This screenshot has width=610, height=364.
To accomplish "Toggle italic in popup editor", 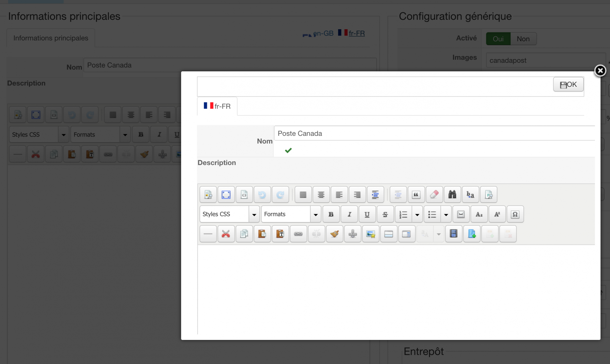I will coord(349,214).
